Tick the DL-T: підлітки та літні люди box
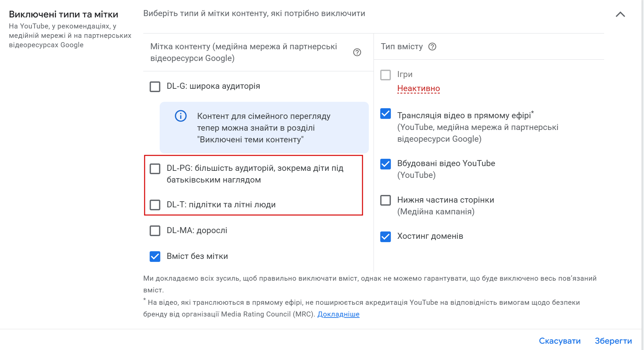The image size is (644, 350). [x=155, y=205]
